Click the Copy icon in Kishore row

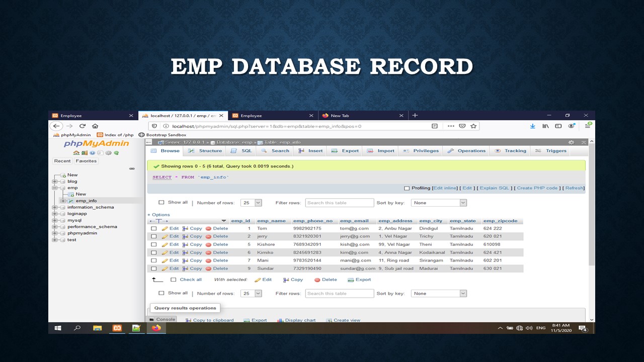click(x=185, y=244)
